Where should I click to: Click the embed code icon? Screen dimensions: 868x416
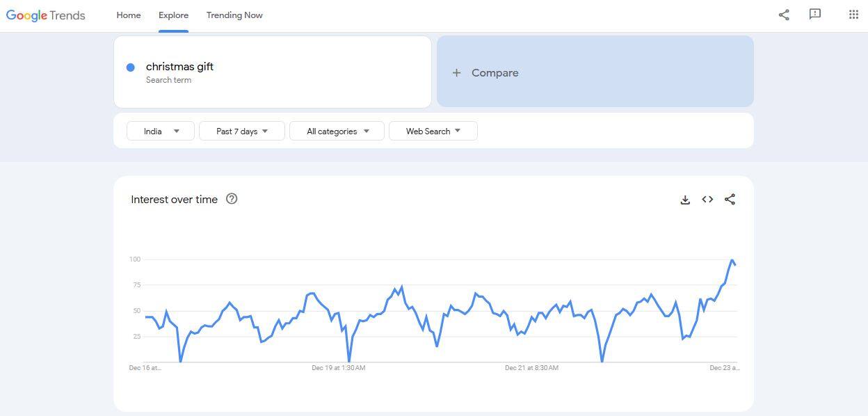(707, 200)
